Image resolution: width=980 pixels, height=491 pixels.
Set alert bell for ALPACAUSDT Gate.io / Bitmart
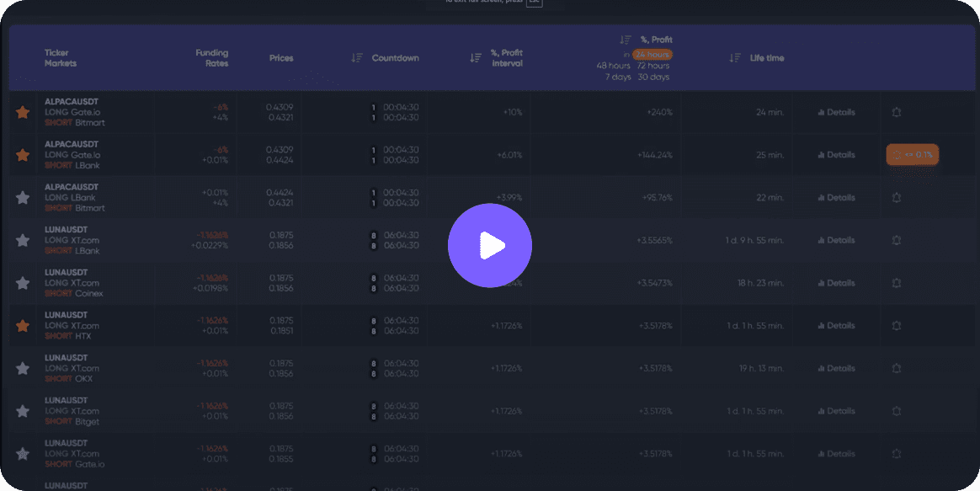[897, 113]
